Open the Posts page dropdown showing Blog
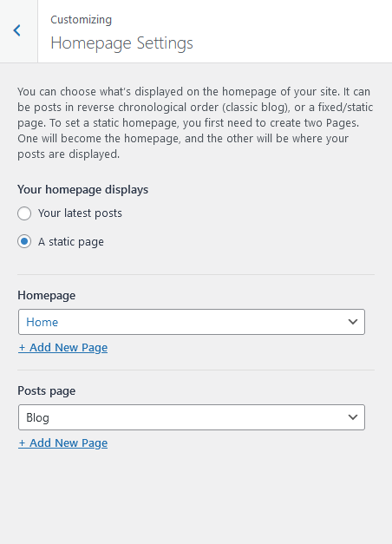The image size is (392, 544). [192, 417]
